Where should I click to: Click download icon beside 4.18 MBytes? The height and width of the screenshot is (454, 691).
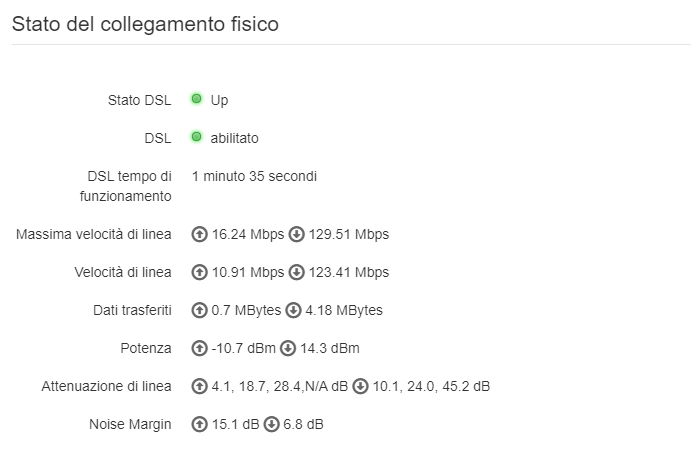pyautogui.click(x=293, y=310)
